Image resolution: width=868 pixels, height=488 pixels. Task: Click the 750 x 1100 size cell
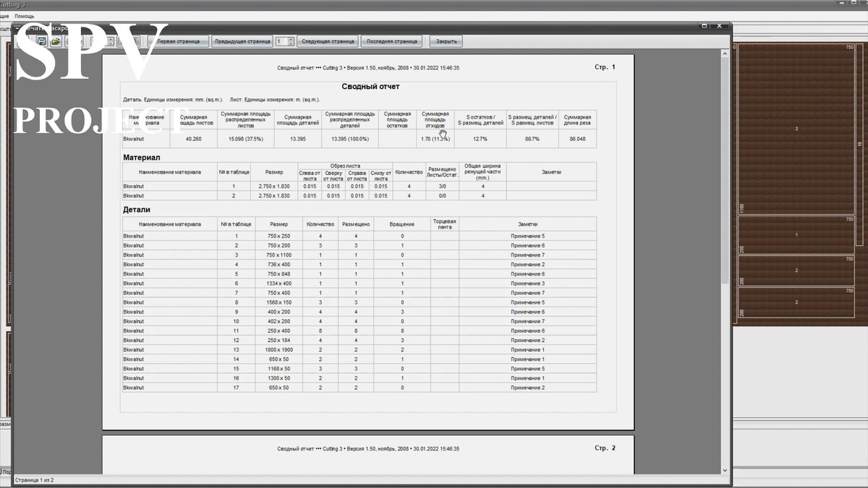pos(278,255)
